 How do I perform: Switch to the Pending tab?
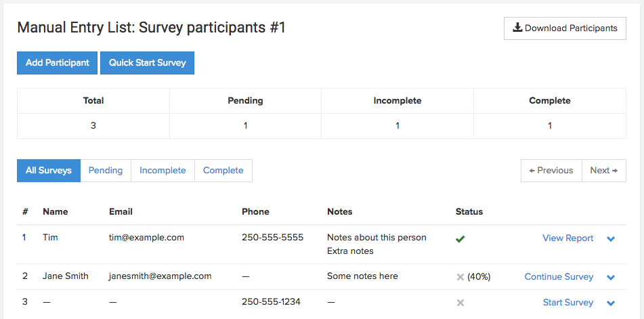coord(106,171)
